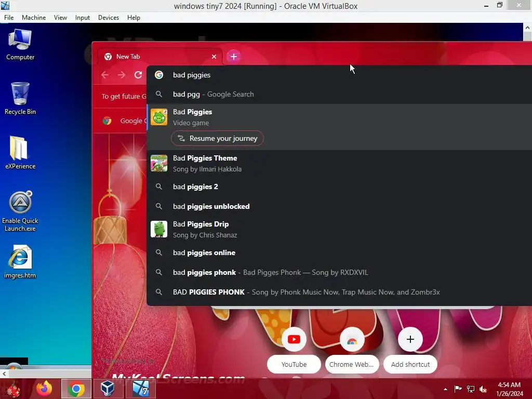Open VirtualBox View menu
Screen dimensions: 532x399
pyautogui.click(x=60, y=18)
